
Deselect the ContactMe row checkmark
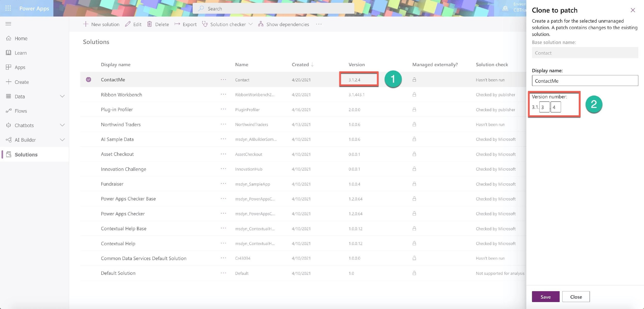pos(88,80)
